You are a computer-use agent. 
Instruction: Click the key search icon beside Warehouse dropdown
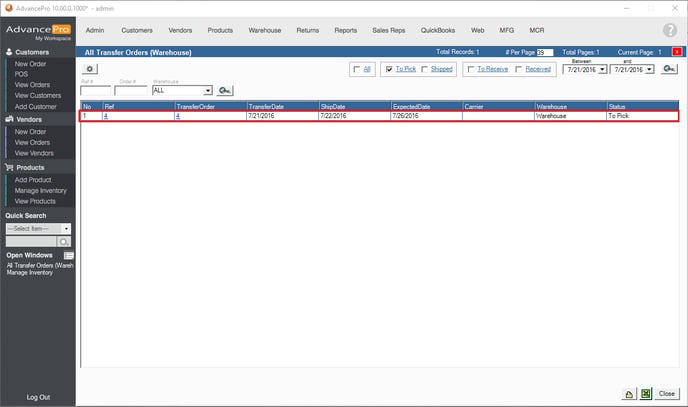[x=225, y=91]
